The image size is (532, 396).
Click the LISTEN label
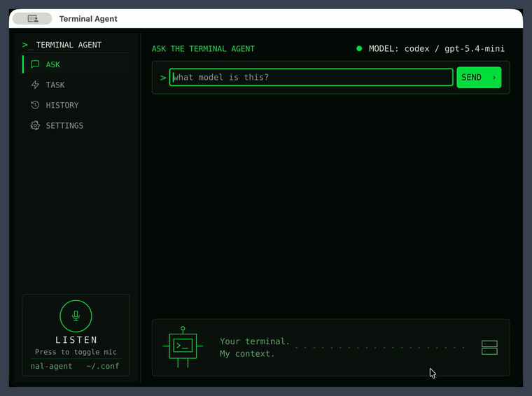76,340
